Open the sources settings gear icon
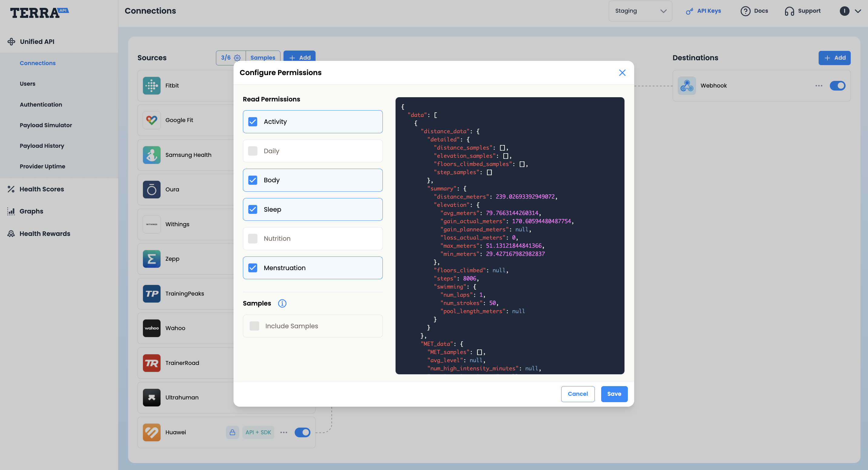The height and width of the screenshot is (470, 868). pyautogui.click(x=237, y=58)
